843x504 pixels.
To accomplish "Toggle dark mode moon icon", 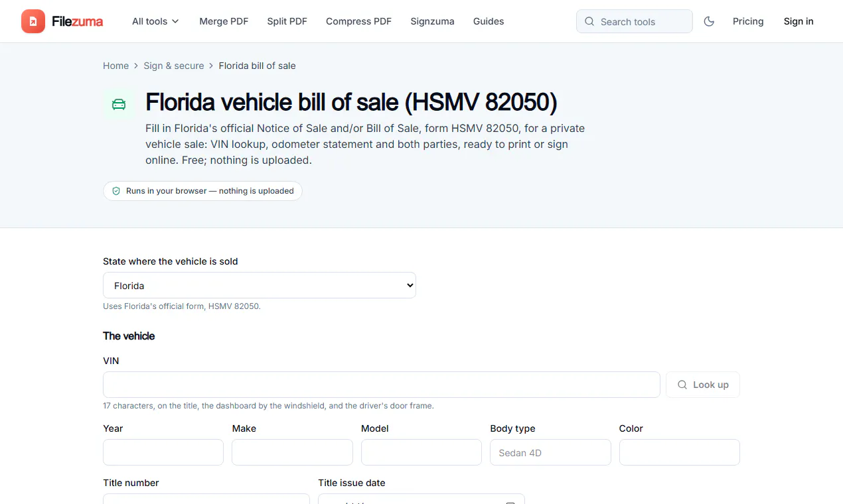I will [709, 21].
